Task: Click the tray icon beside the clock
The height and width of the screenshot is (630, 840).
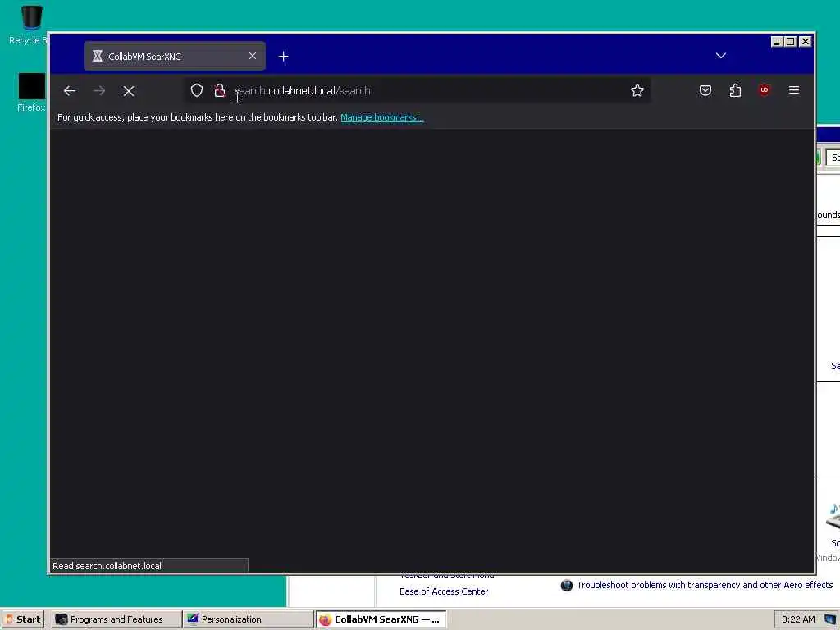Action: tap(830, 619)
